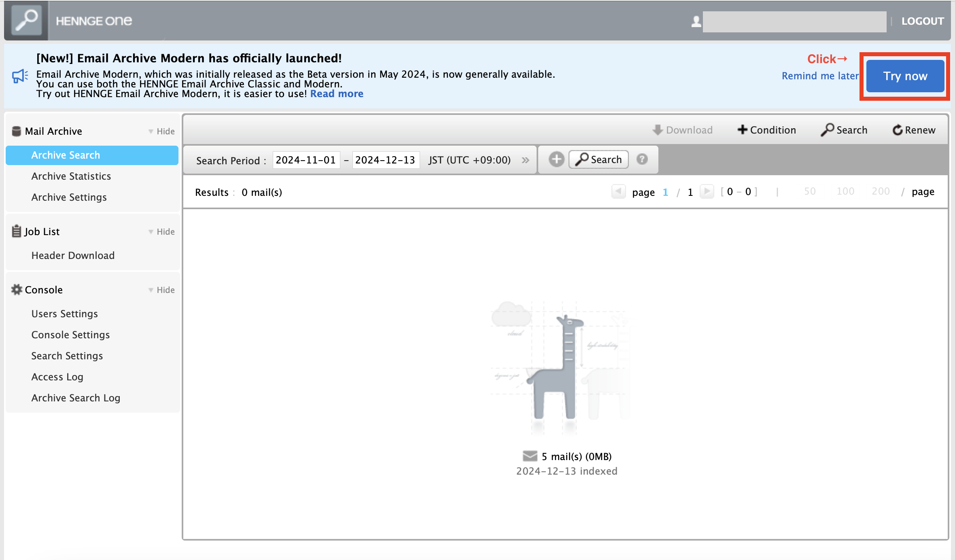Click Renew to refresh results
The height and width of the screenshot is (560, 955).
[914, 130]
